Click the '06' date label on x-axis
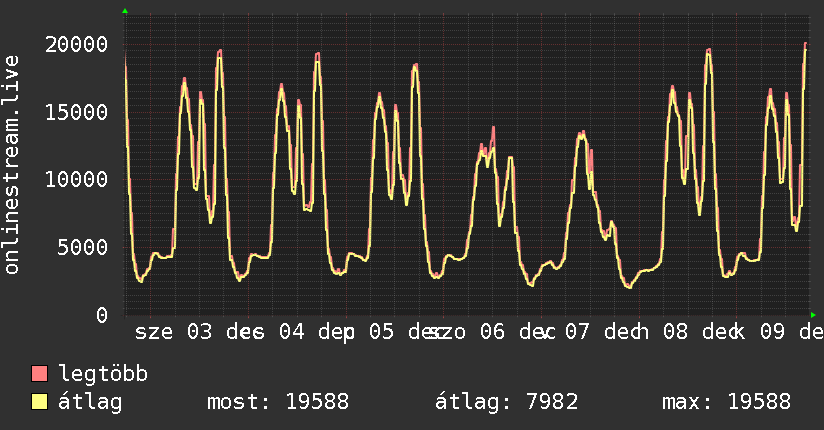This screenshot has height=430, width=824. [492, 332]
